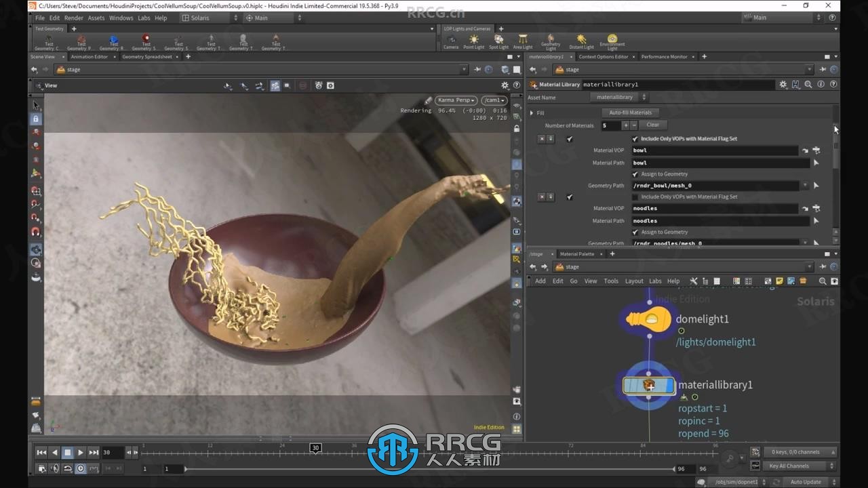
Task: Click the blue Test Geometry Rubber Toy tool
Action: [113, 42]
